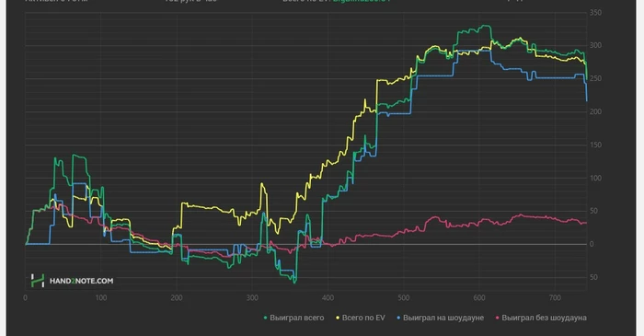Click the green highlighted text above the chart
Viewport: 644px width, 336px height.
tap(359, 1)
